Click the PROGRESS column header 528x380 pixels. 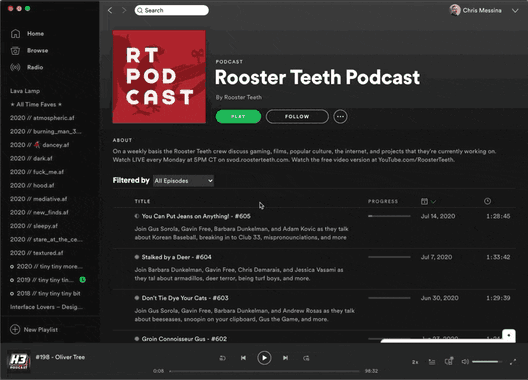383,201
